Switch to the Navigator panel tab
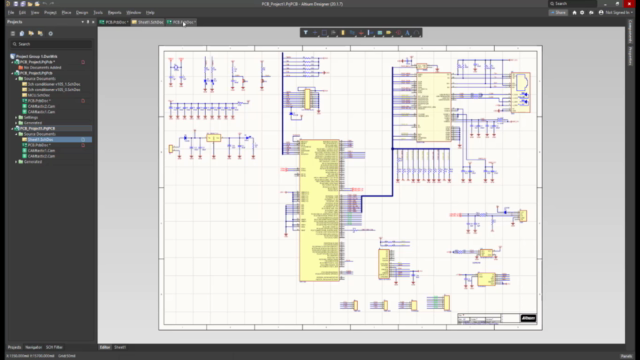 [x=33, y=347]
